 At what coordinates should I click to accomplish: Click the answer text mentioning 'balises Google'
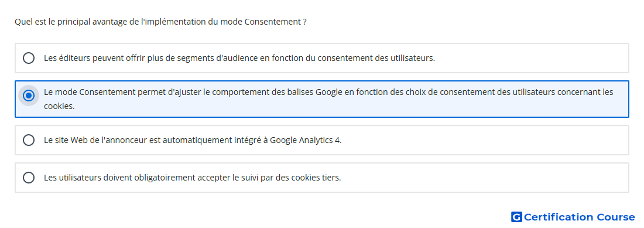(328, 99)
